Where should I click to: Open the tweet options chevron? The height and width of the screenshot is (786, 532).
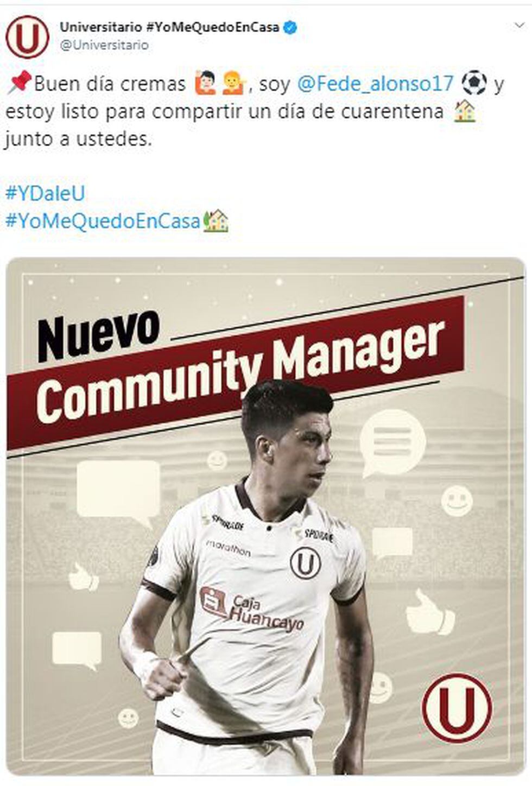pyautogui.click(x=518, y=26)
